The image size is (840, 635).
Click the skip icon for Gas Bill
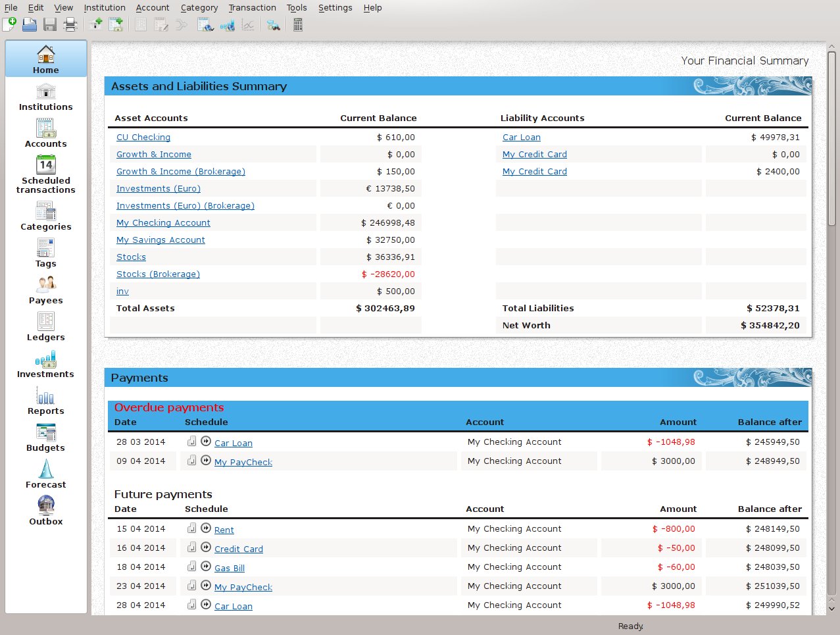pyautogui.click(x=206, y=566)
